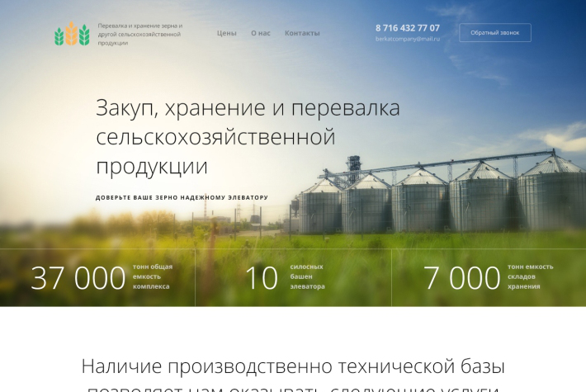Click the number 10 statistic
Image resolution: width=586 pixels, height=392 pixels.
[262, 278]
